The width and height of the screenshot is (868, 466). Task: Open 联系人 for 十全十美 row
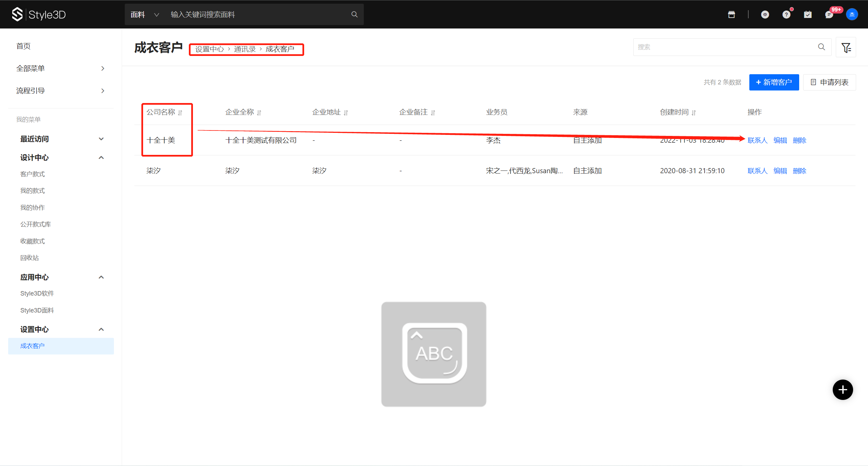coord(757,140)
